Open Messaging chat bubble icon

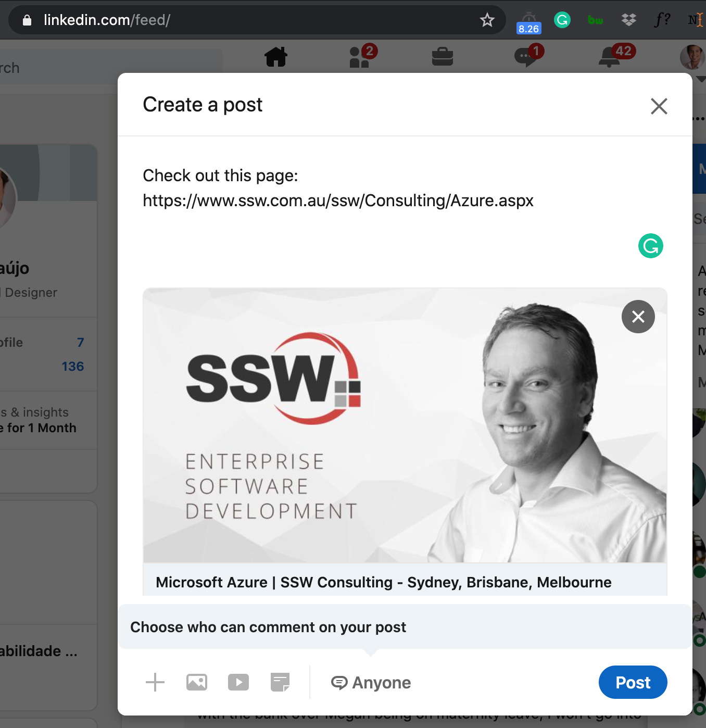click(x=526, y=57)
